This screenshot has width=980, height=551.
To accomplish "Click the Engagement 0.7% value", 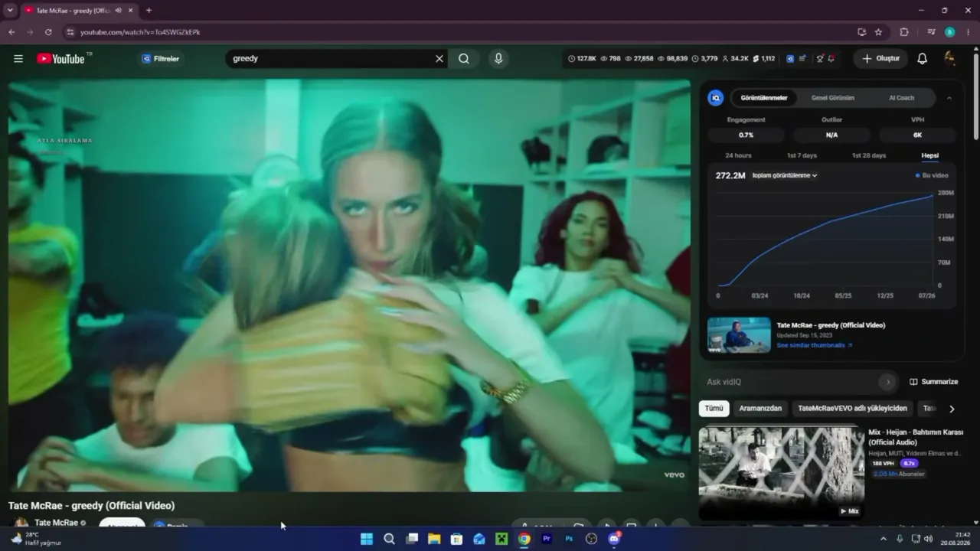I will (746, 135).
